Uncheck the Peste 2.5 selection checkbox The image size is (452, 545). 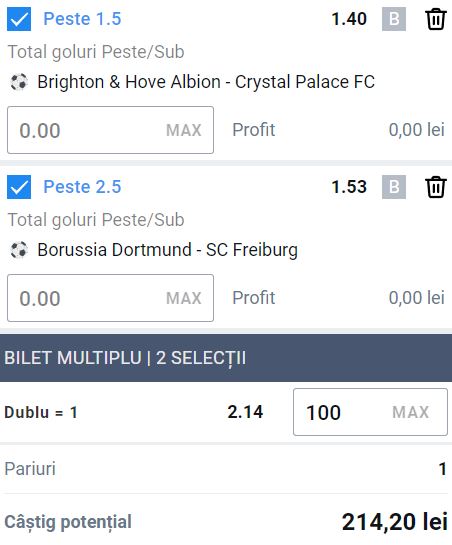[x=19, y=187]
